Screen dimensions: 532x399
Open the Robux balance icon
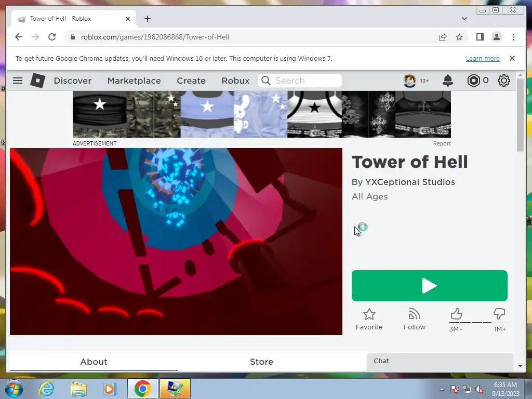click(x=473, y=81)
